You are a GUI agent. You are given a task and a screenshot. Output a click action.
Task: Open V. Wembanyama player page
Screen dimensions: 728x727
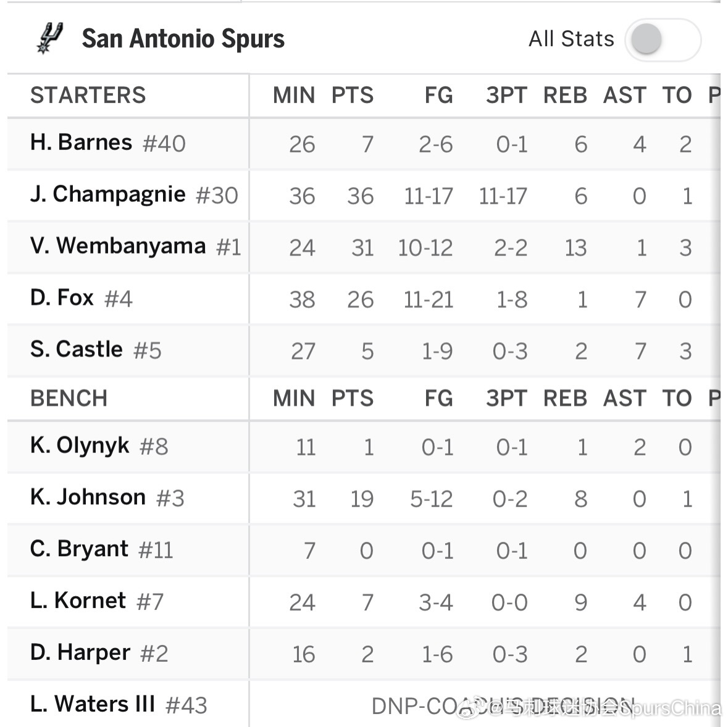pyautogui.click(x=118, y=246)
